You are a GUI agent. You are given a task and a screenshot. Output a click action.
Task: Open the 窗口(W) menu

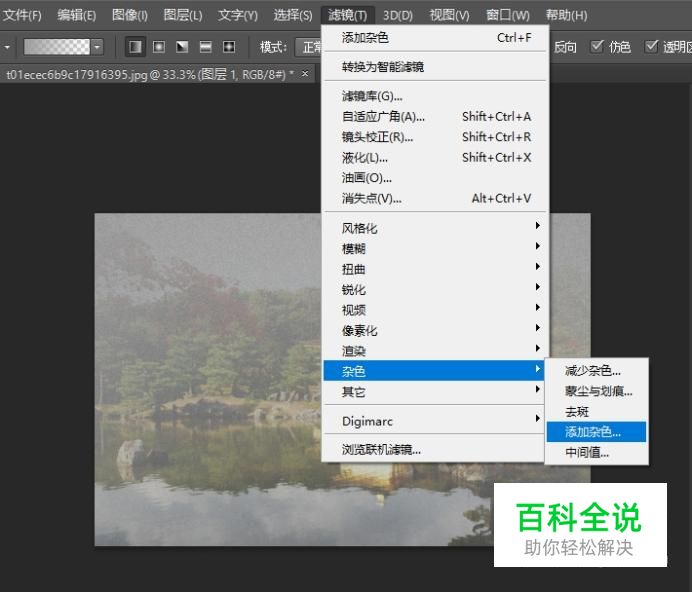coord(508,15)
